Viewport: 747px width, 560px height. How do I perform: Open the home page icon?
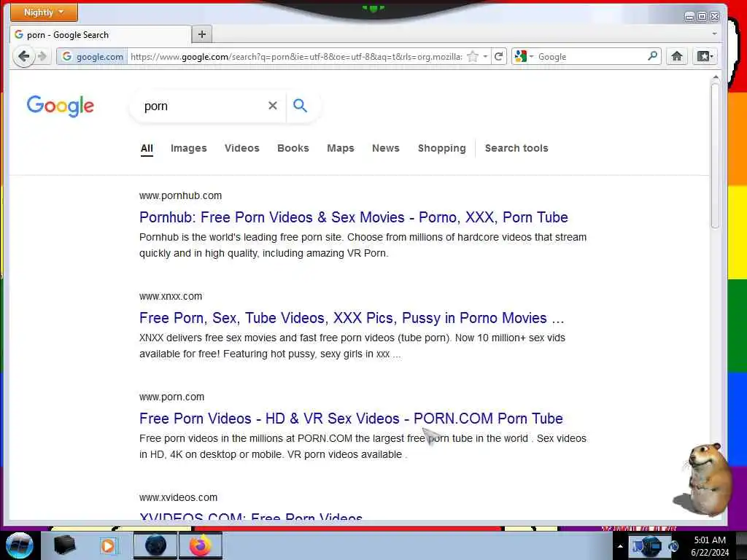[676, 56]
